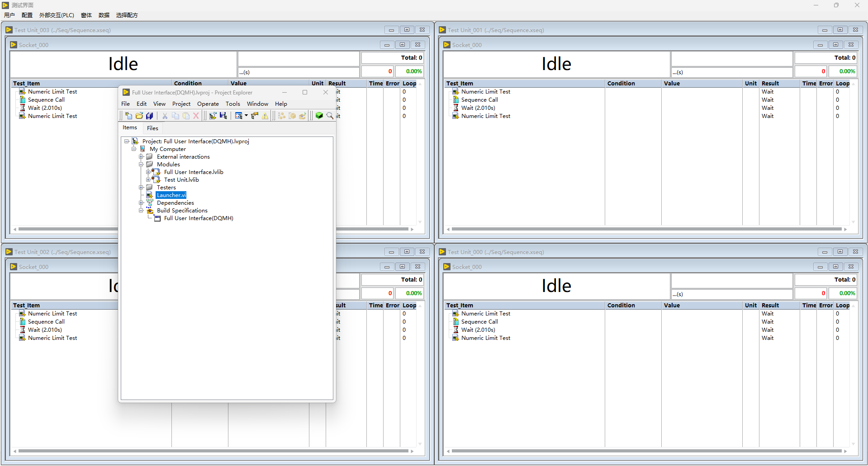
Task: Click the magnifying glass find icon
Action: (330, 116)
